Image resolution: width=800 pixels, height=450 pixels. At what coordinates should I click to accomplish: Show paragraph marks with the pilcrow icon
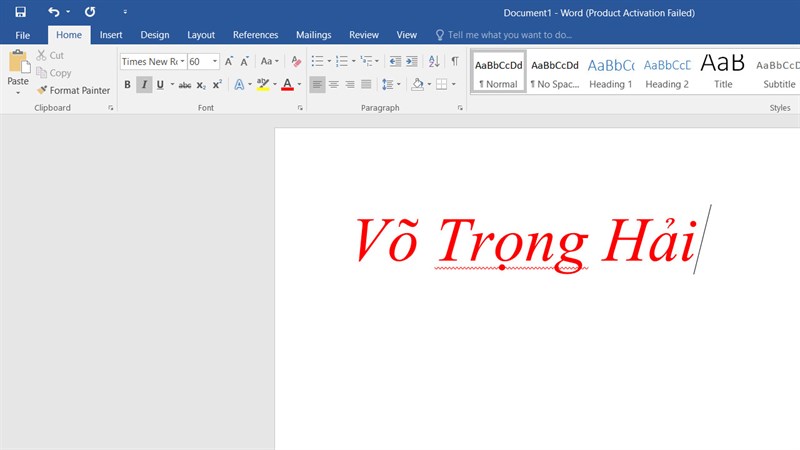(x=455, y=61)
